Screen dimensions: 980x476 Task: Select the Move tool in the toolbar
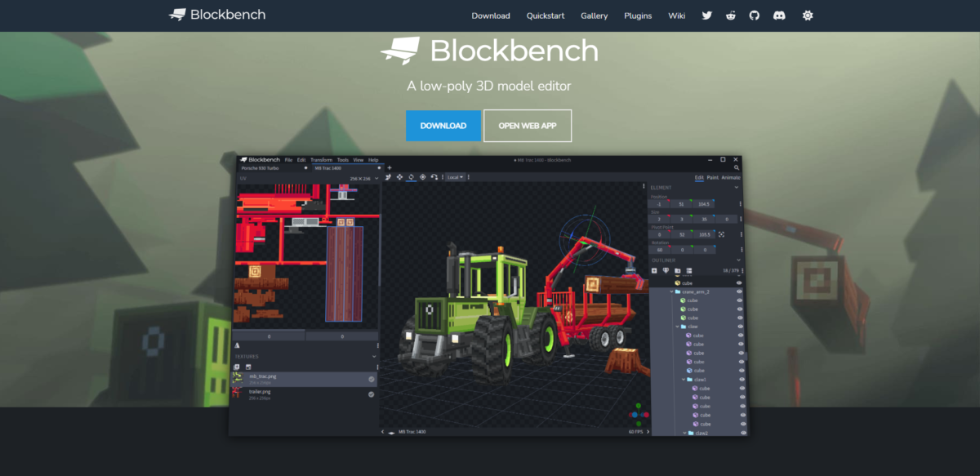(399, 176)
